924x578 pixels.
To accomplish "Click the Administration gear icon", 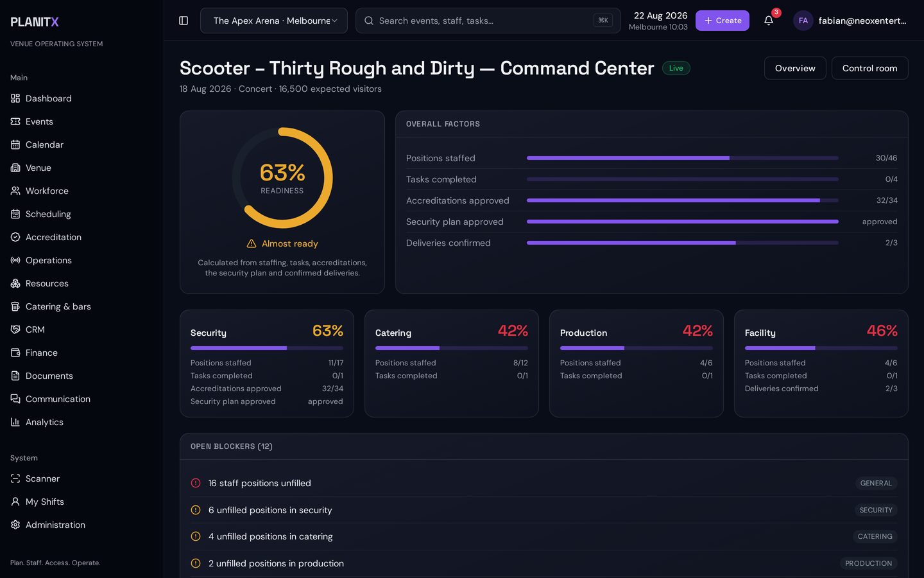I will click(x=15, y=525).
